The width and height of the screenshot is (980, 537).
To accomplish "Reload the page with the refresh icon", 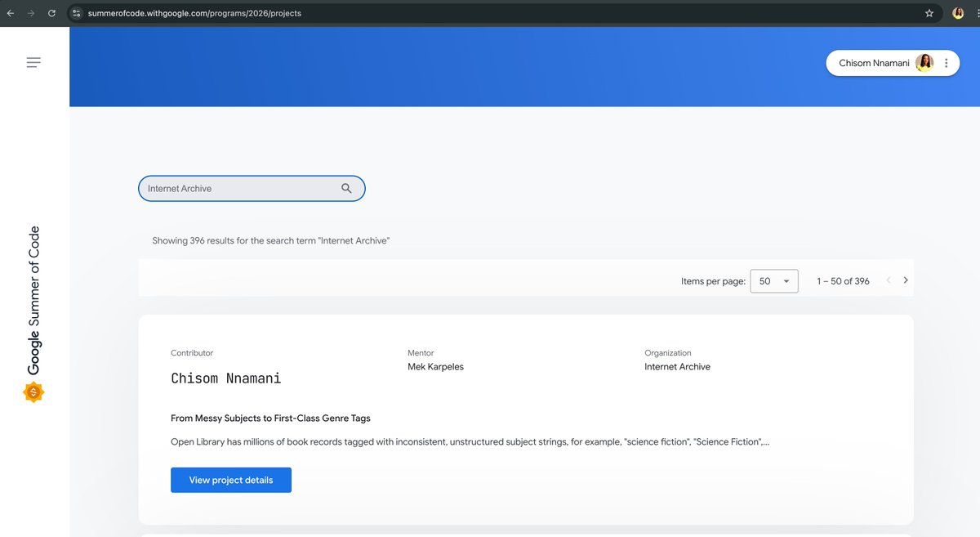I will pyautogui.click(x=51, y=13).
